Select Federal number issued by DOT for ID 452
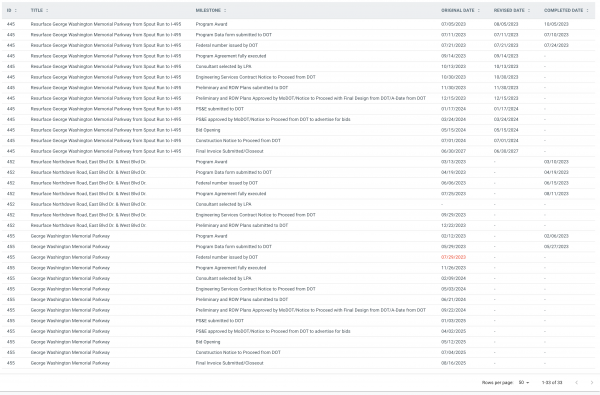This screenshot has width=600, height=395. [227, 183]
